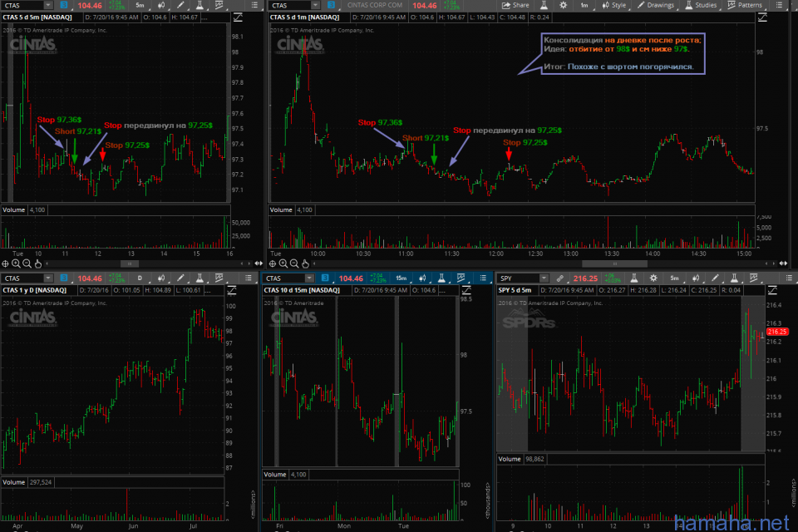Image resolution: width=798 pixels, height=532 pixels.
Task: Click the red 216.25 price bubble
Action: click(x=777, y=332)
